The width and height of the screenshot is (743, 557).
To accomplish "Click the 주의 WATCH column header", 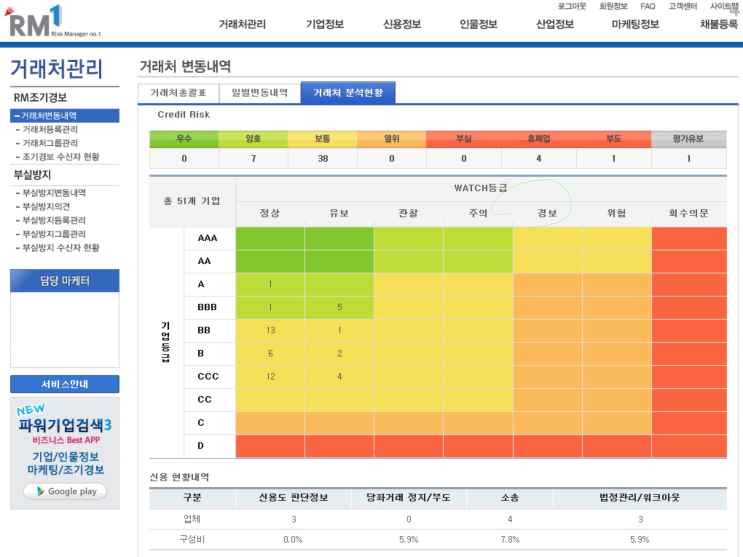I will (x=478, y=213).
